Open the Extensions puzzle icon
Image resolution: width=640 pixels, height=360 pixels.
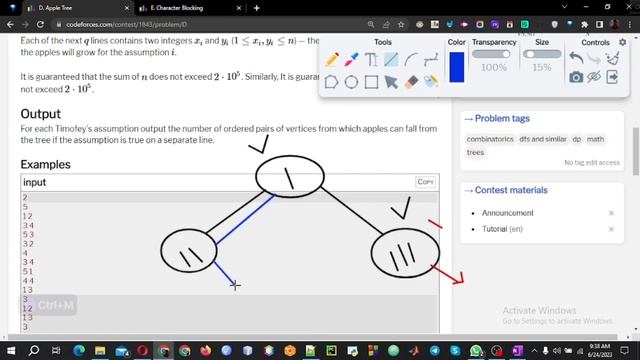(584, 24)
